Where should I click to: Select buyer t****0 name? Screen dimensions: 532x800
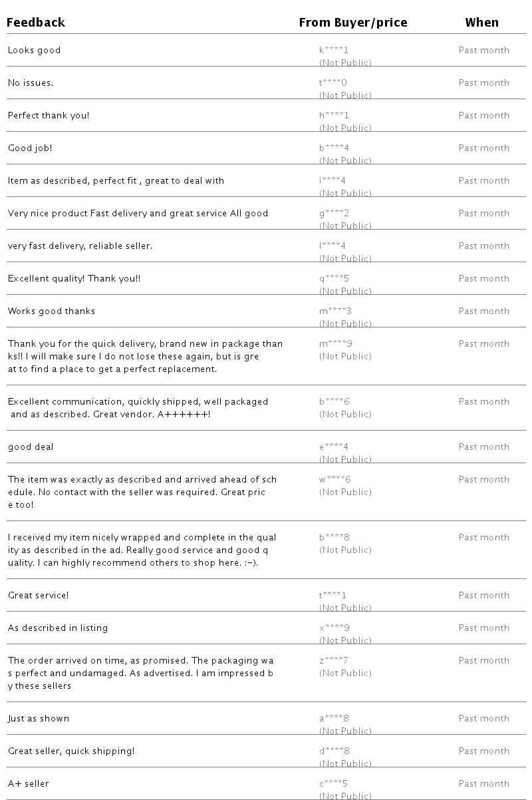coord(333,83)
